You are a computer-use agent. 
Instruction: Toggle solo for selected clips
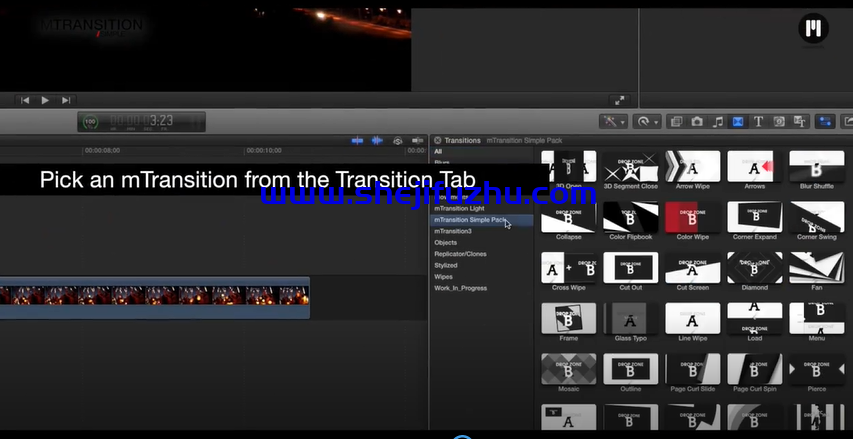click(x=398, y=141)
